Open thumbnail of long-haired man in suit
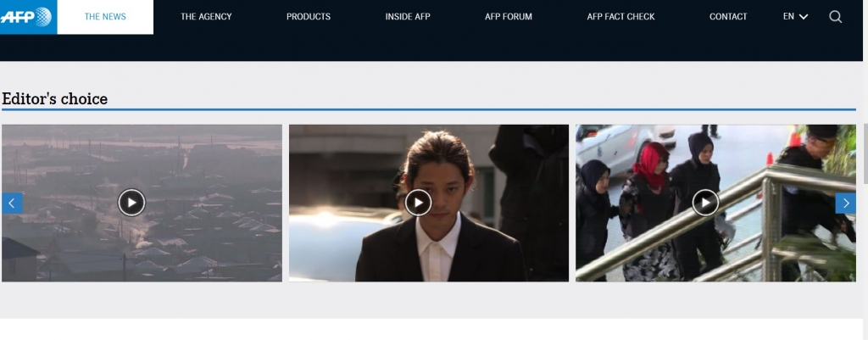 point(441,246)
